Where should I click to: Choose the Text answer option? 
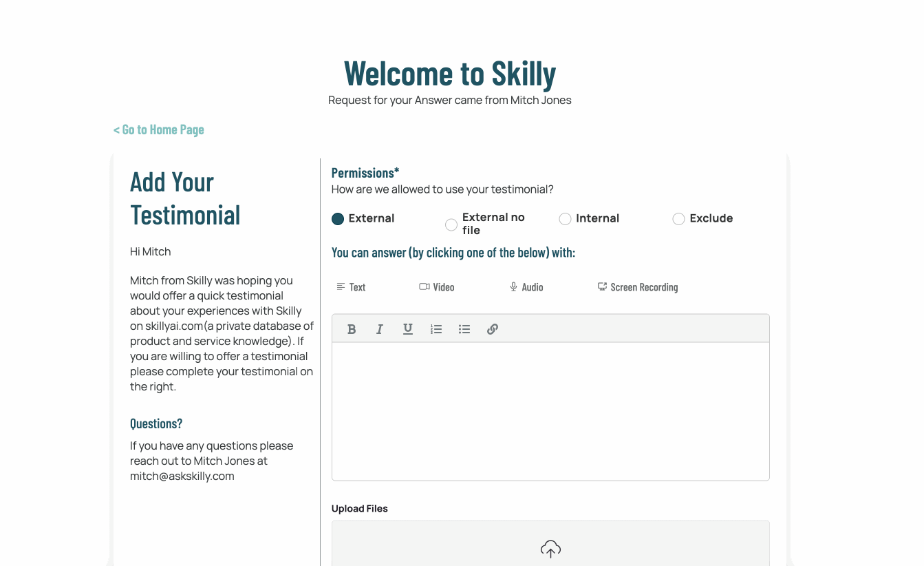(x=351, y=287)
